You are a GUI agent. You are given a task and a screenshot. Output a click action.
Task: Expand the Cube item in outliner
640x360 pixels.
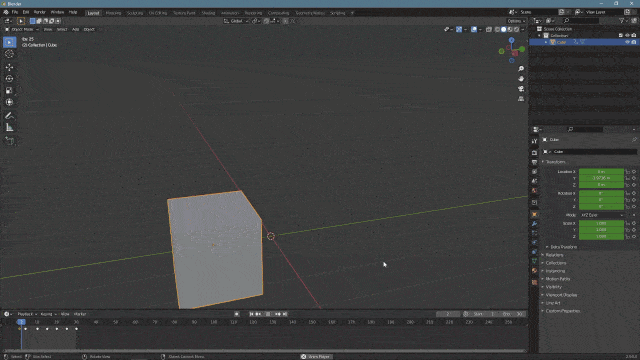coord(546,42)
